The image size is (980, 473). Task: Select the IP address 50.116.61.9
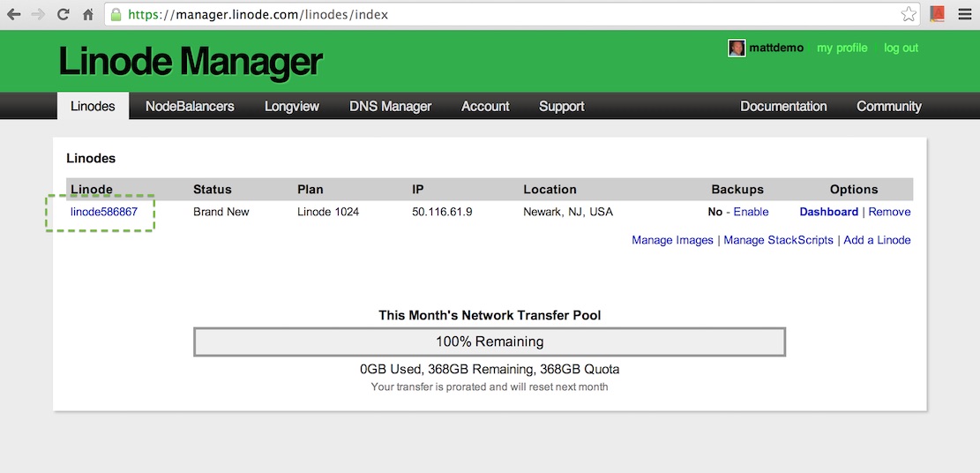[x=442, y=212]
